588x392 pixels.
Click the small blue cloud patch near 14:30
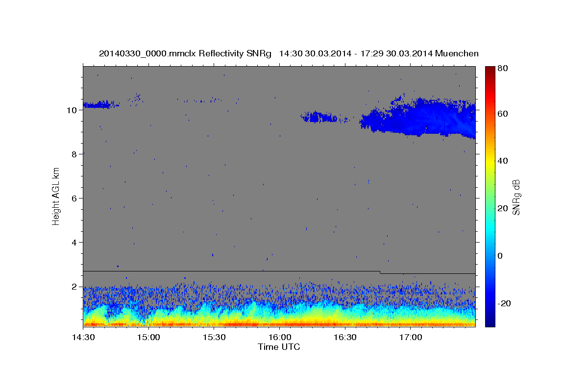[x=100, y=104]
